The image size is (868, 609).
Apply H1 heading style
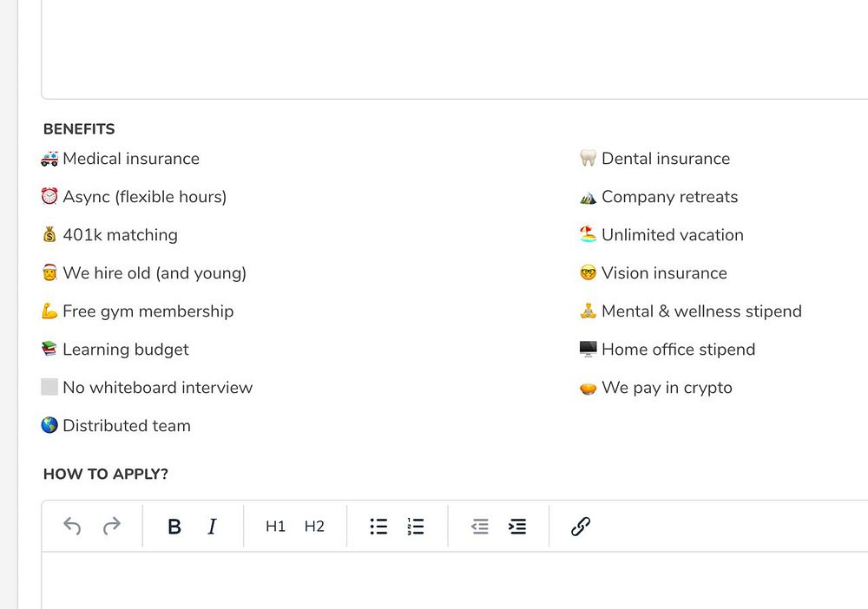click(275, 527)
